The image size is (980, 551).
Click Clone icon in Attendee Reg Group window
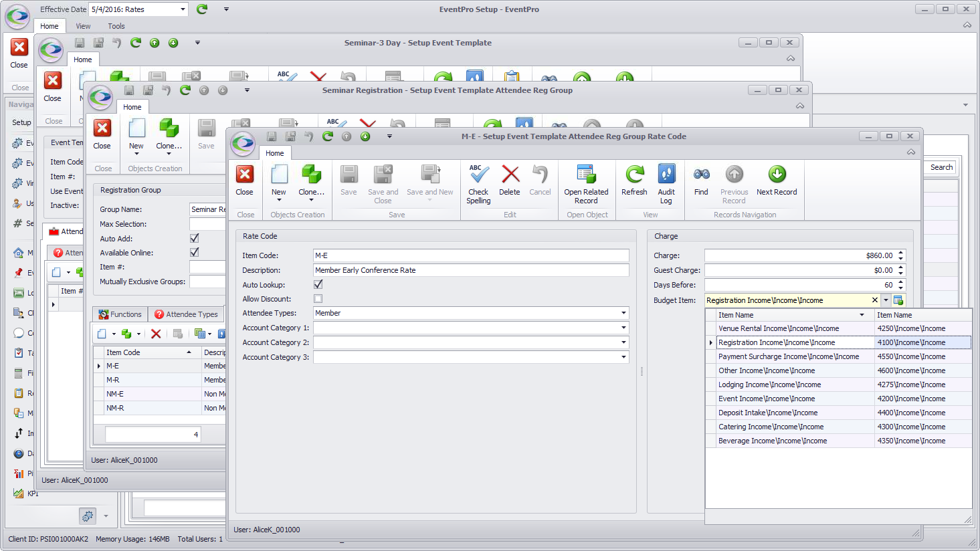coord(169,128)
